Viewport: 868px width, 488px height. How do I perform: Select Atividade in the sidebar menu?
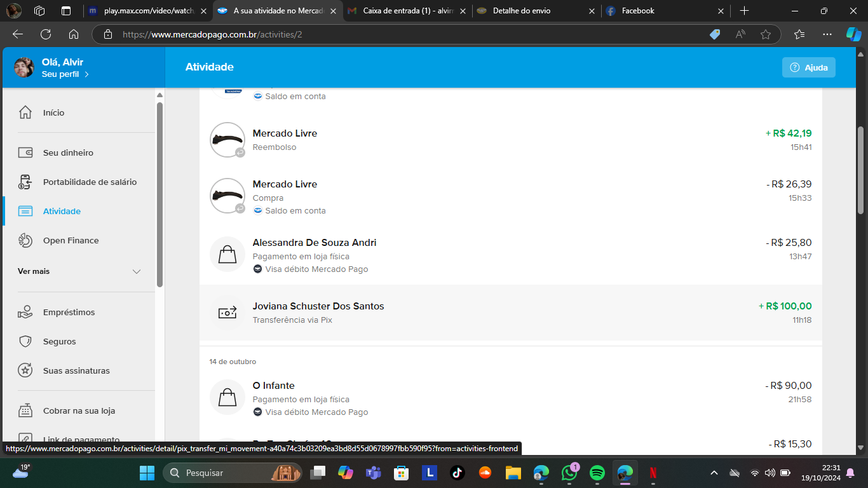[62, 212]
